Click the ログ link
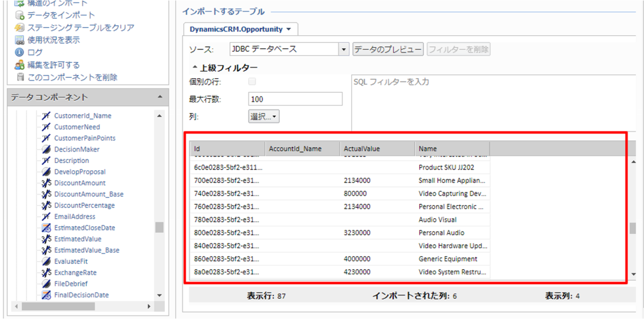 [35, 53]
